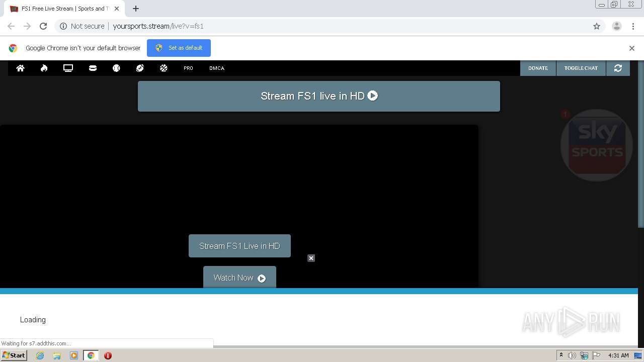Open the network tray icon
Image resolution: width=644 pixels, height=362 pixels.
coord(584,355)
